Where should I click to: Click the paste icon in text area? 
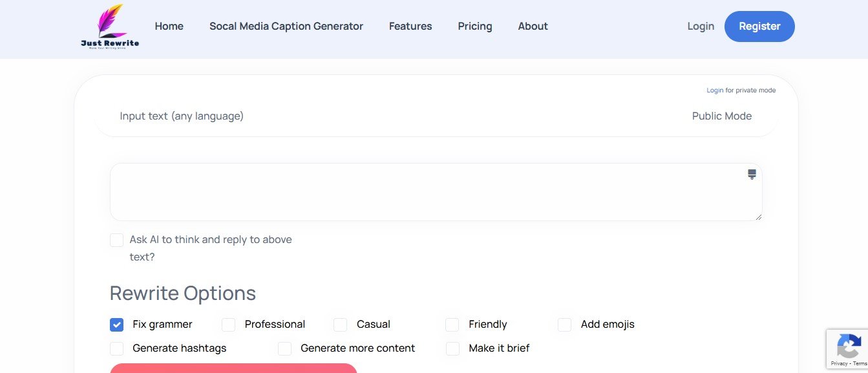(x=752, y=174)
